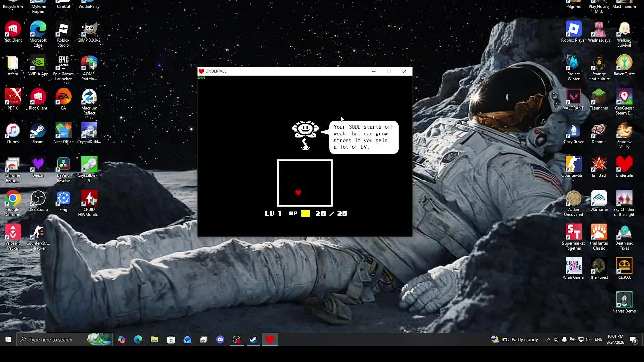Launch Roblox Player desktop icon
The image size is (644, 362).
point(574,32)
